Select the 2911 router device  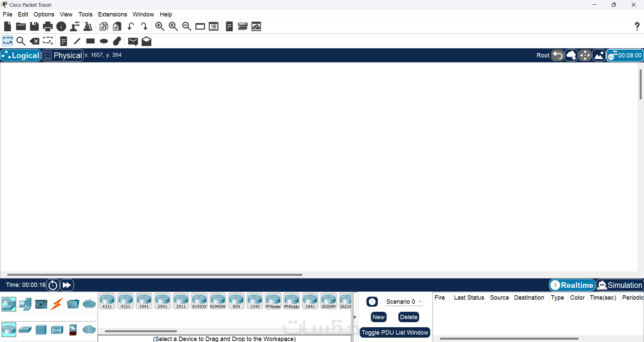181,301
